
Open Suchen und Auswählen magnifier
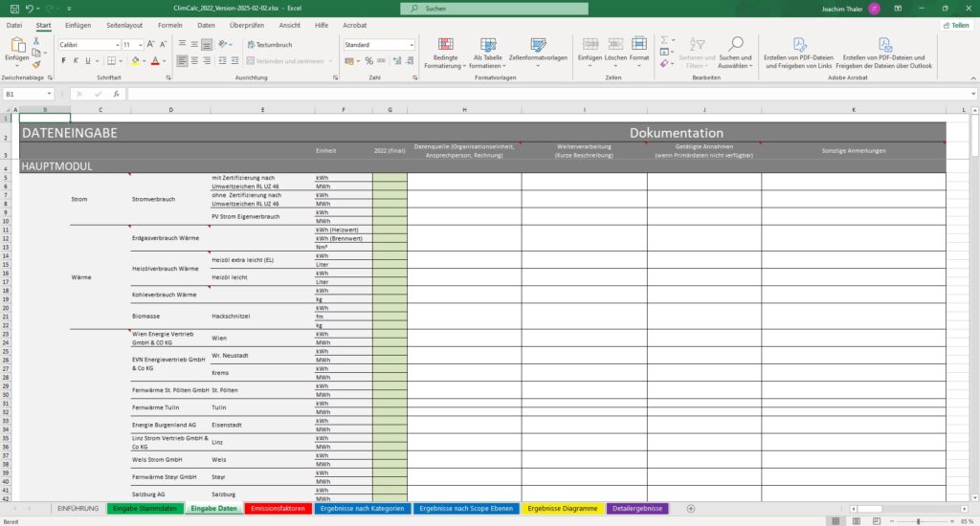click(x=735, y=53)
